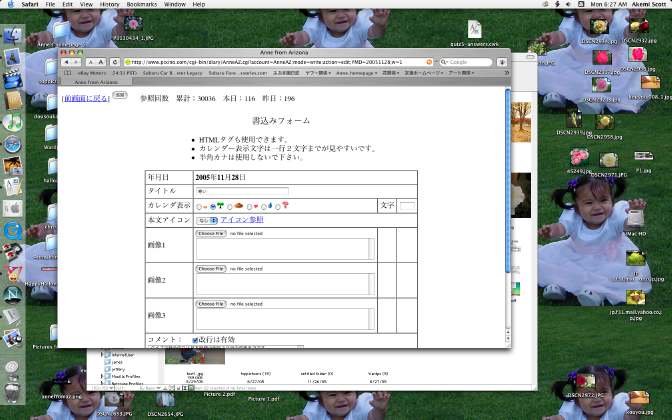Open the Subaru Car X bookmark

tap(172, 73)
